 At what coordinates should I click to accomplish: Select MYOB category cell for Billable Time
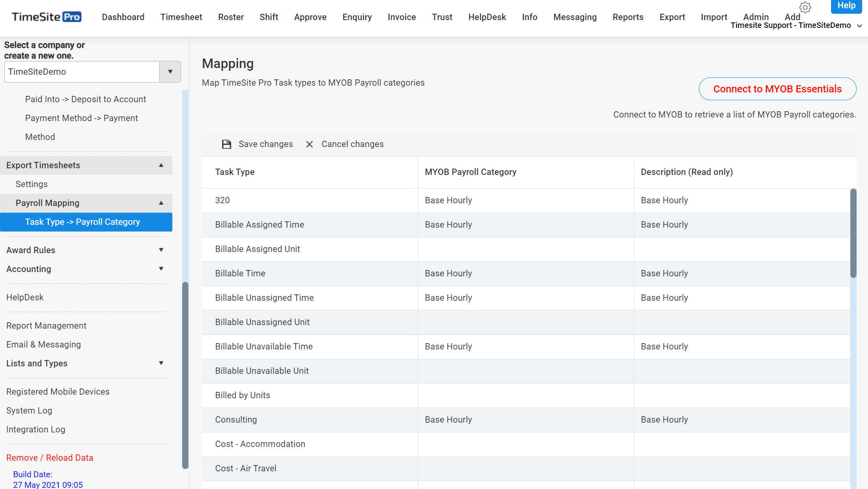(526, 274)
